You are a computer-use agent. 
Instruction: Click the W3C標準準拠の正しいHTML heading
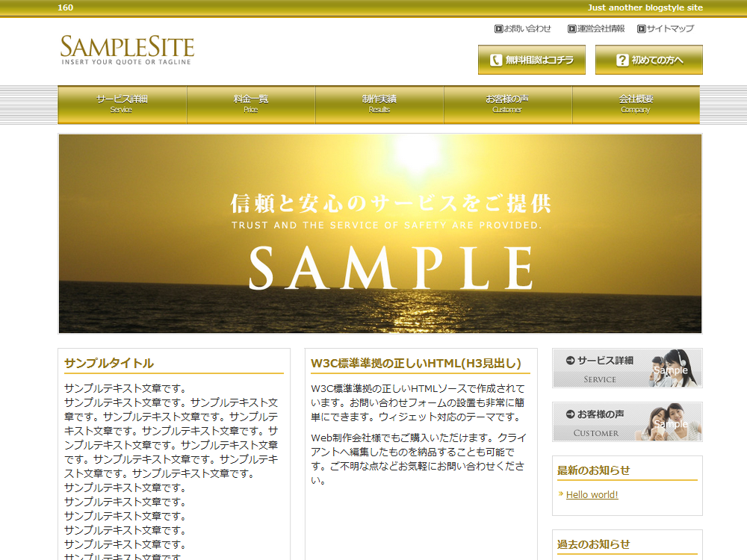click(416, 364)
